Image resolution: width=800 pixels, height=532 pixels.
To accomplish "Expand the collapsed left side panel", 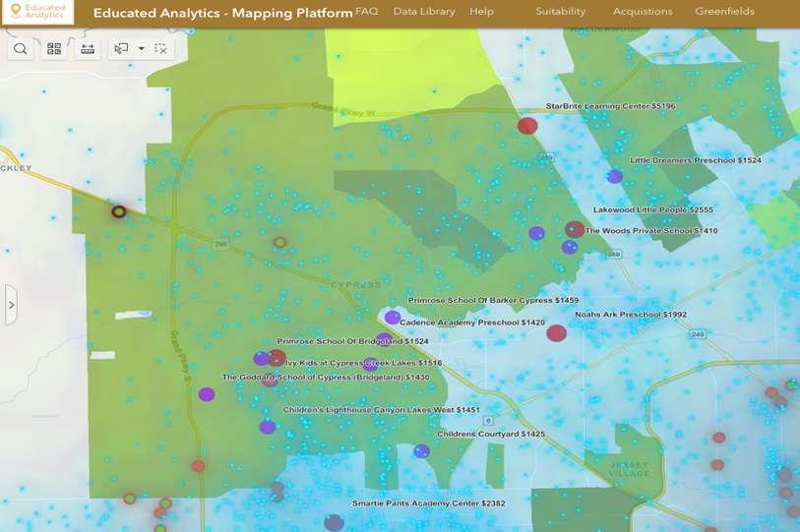I will [11, 305].
